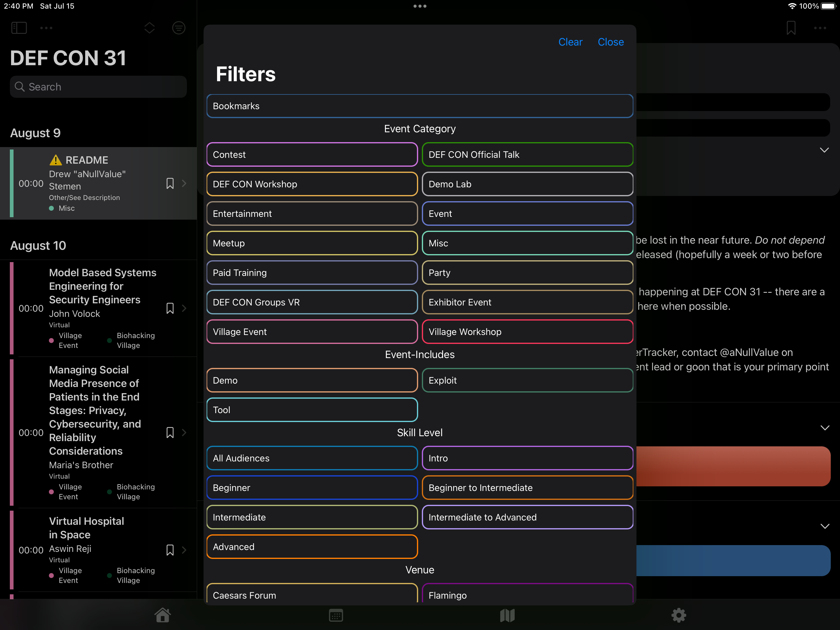Tap the three-dot multitasking indicator
This screenshot has height=630, width=840.
[420, 6]
